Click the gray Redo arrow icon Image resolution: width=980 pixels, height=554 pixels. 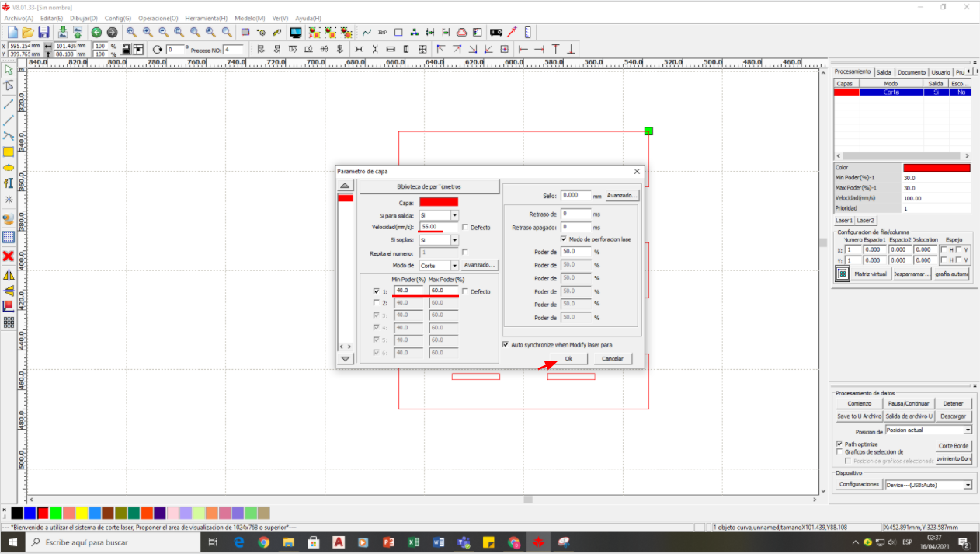coord(112,33)
